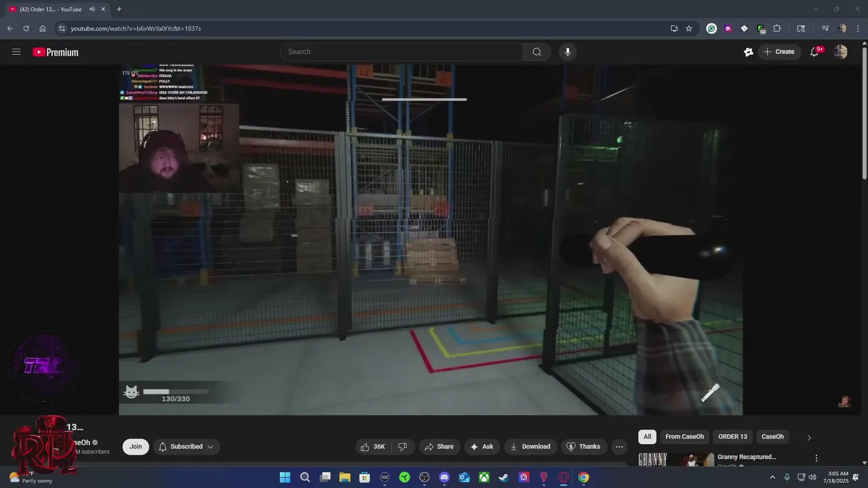The height and width of the screenshot is (488, 868).
Task: Open the Partly sunny weather widget
Action: point(31,477)
